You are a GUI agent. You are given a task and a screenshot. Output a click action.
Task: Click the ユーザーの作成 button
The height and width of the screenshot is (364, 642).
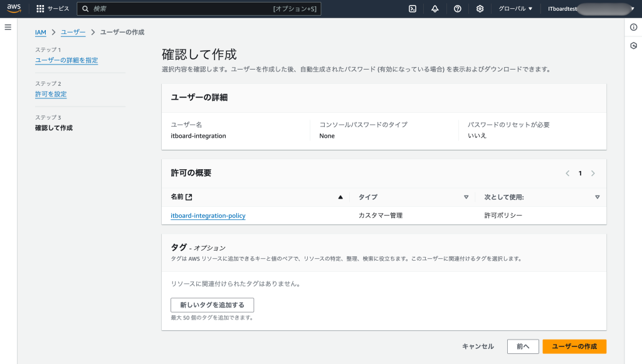574,346
